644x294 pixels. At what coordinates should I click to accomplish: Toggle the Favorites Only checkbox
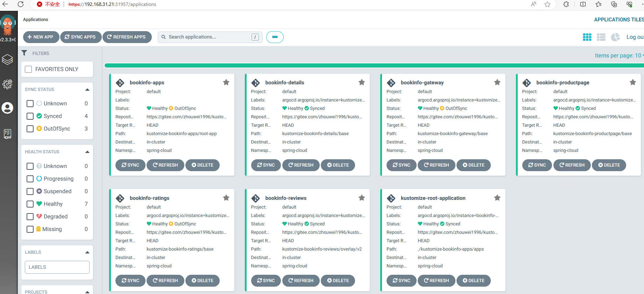click(28, 69)
